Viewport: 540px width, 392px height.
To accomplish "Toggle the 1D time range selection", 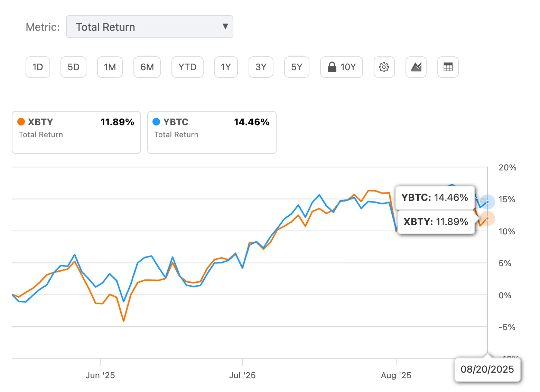I will (38, 67).
